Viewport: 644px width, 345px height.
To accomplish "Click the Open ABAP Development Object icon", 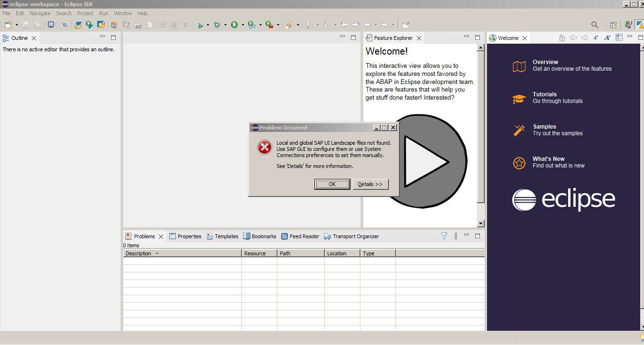I will (78, 25).
